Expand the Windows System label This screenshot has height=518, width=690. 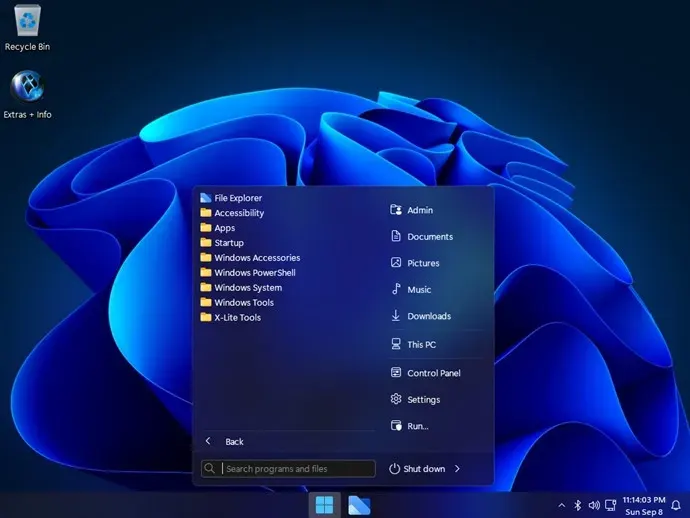(248, 288)
